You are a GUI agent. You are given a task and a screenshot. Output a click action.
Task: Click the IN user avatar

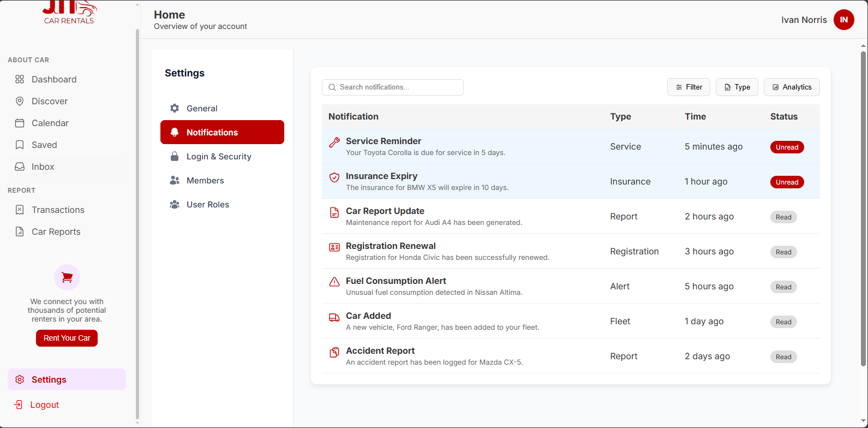point(843,20)
